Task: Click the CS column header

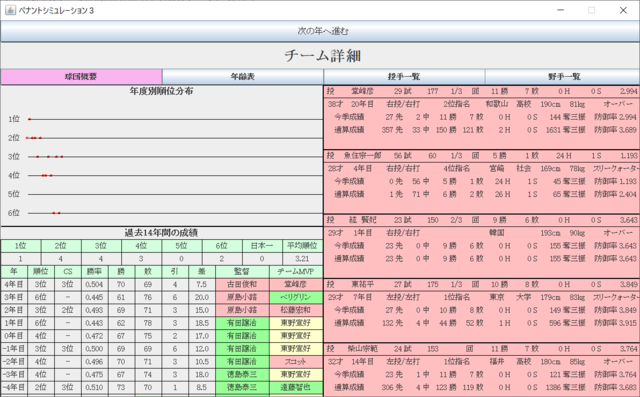Action: click(x=68, y=272)
